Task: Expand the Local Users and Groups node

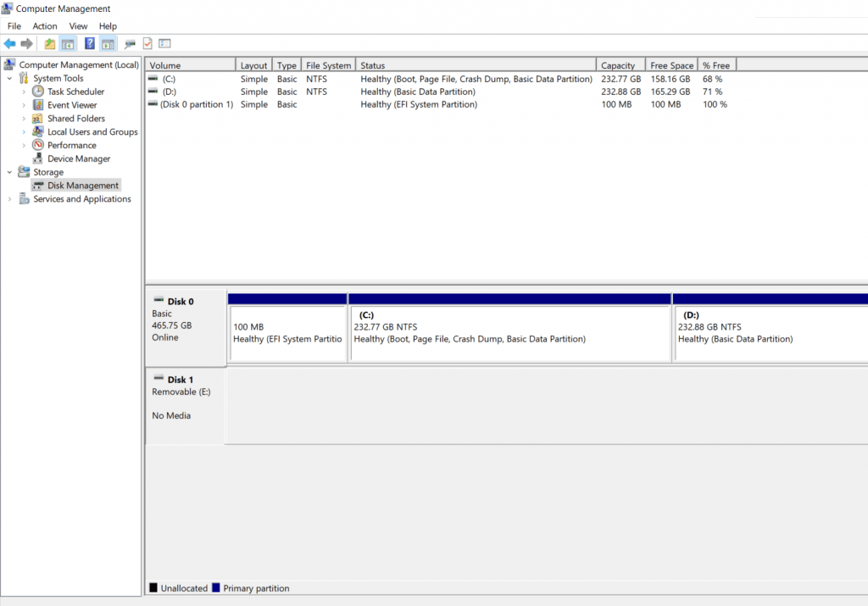Action: tap(24, 131)
